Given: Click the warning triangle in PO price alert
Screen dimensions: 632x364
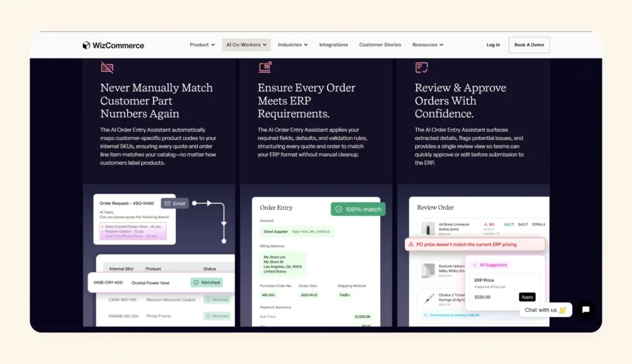Looking at the screenshot, I should pyautogui.click(x=411, y=244).
